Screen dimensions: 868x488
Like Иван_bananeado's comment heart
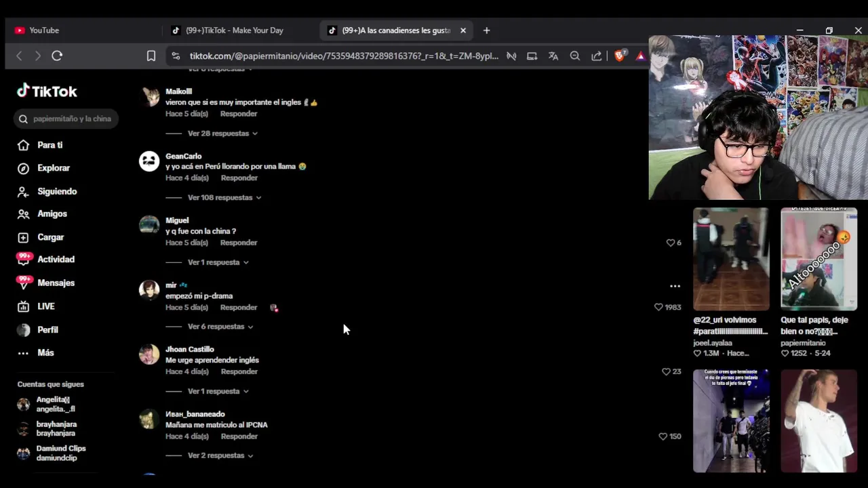click(x=663, y=436)
